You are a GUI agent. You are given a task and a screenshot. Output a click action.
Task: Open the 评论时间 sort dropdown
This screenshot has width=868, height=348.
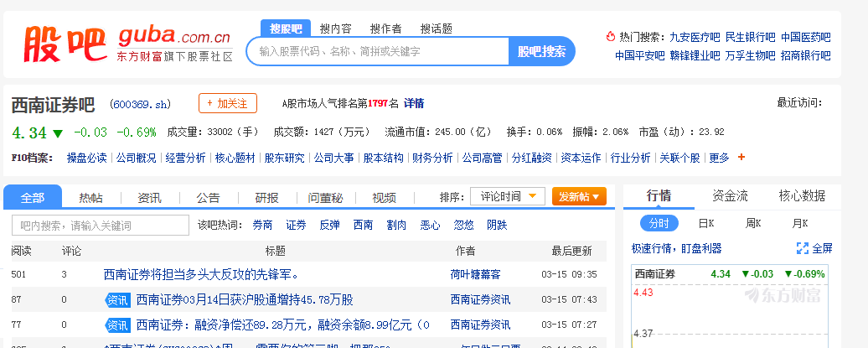click(x=508, y=196)
